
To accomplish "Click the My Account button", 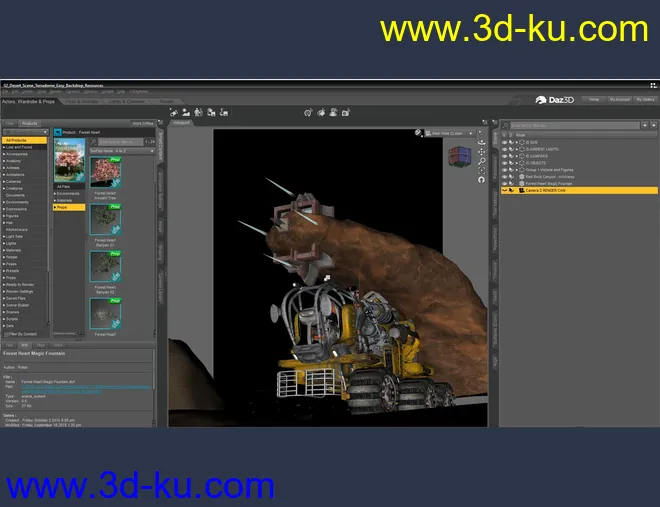I will point(620,100).
